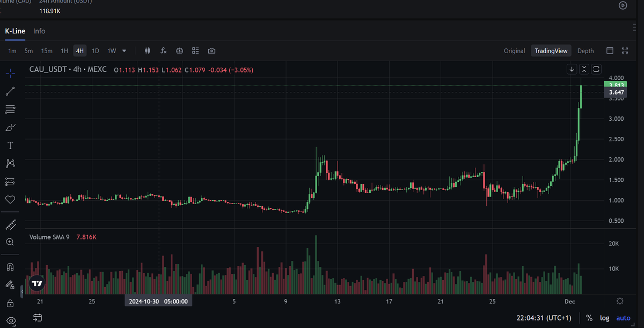This screenshot has width=644, height=328.
Task: Collapse the chart legend with down arrow
Action: (572, 69)
